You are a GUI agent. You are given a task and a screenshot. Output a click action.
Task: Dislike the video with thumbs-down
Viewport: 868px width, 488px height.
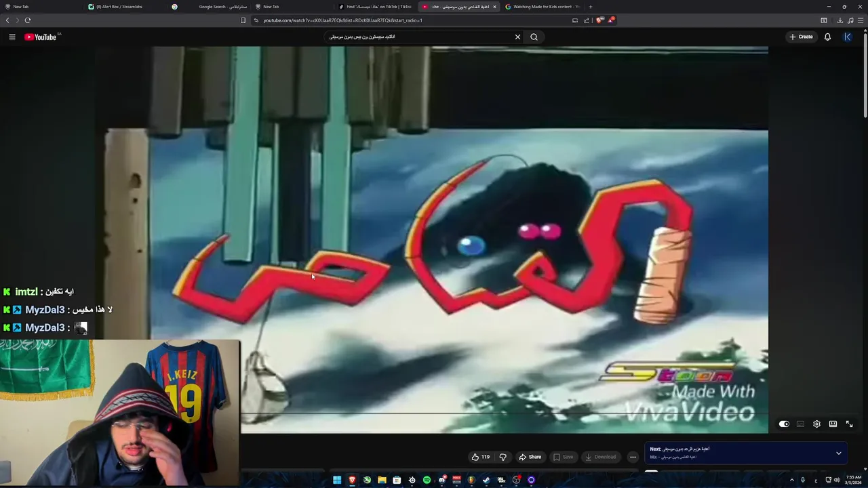click(502, 457)
